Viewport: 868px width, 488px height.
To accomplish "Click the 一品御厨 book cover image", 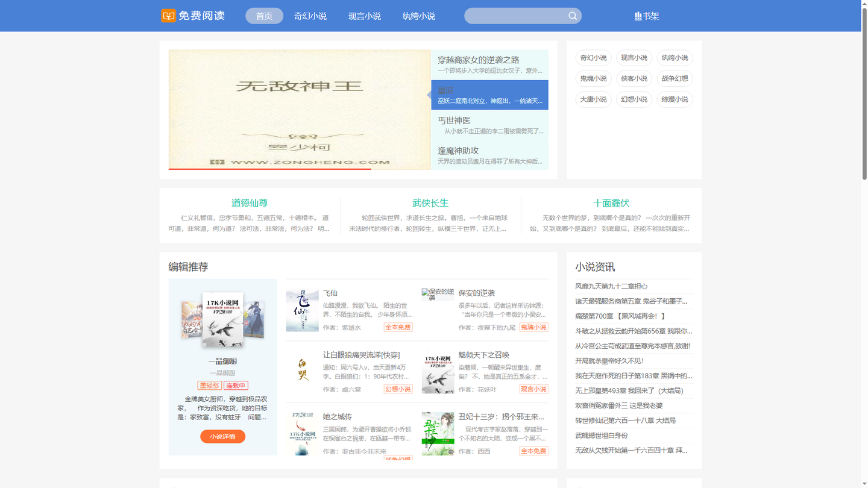I will click(222, 320).
